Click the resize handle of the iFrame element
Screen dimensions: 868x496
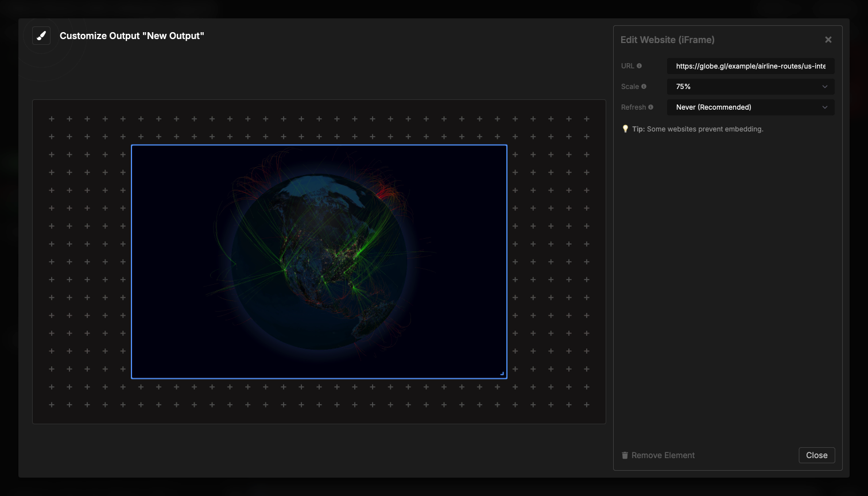point(502,373)
